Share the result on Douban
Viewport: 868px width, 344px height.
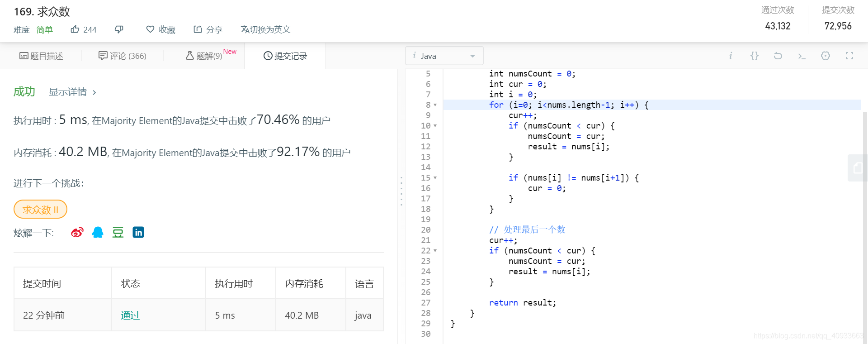pos(118,232)
